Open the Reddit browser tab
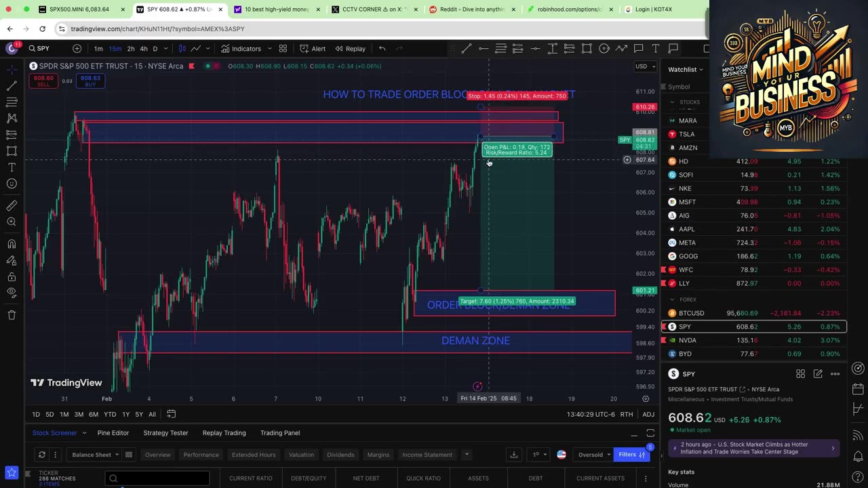Screen dimensions: 868x488 (x=471, y=9)
